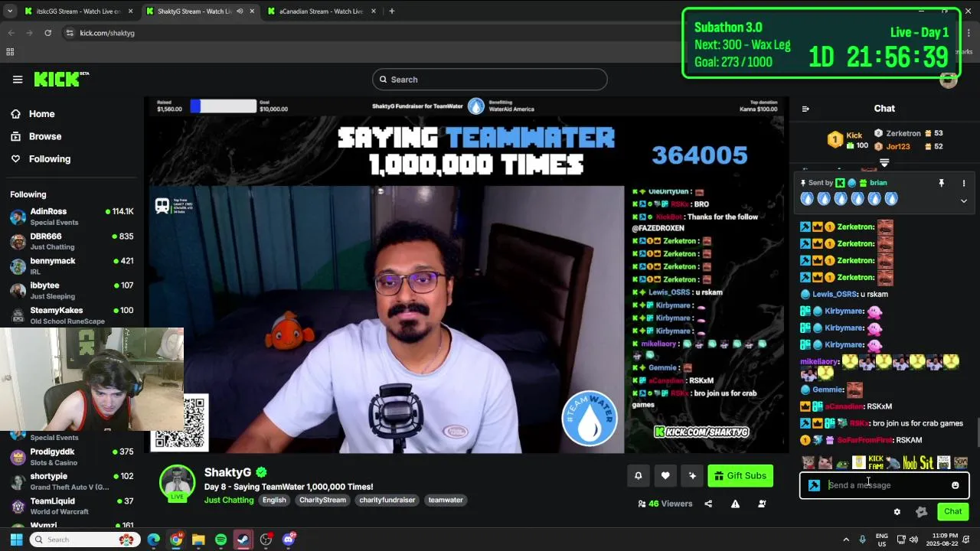Image resolution: width=980 pixels, height=551 pixels.
Task: Open File Explorer from the taskbar
Action: 198,540
